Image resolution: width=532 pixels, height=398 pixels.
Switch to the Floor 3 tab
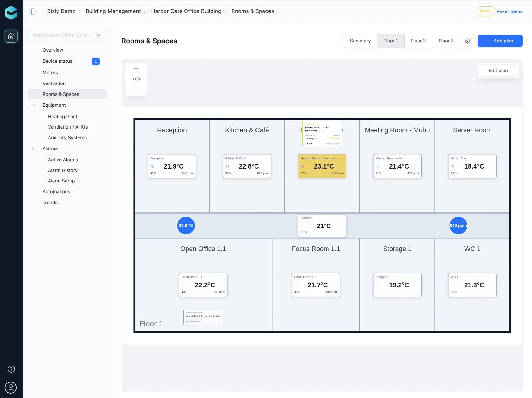click(x=446, y=41)
